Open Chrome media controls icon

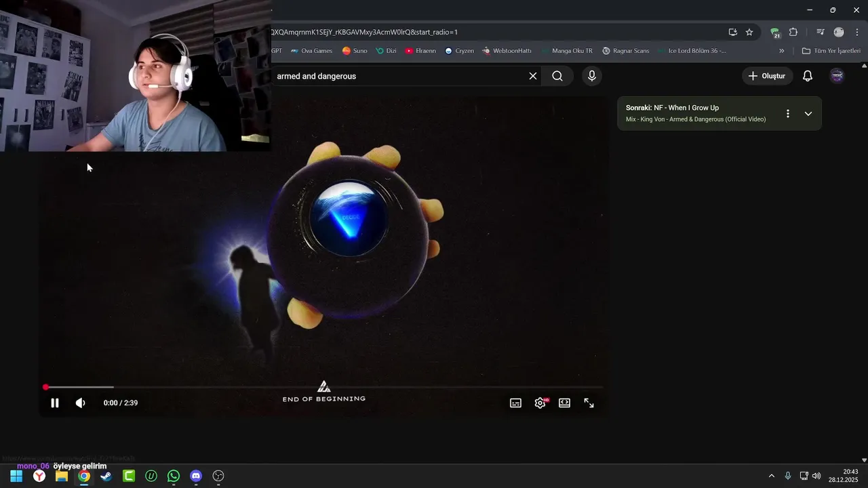(820, 32)
